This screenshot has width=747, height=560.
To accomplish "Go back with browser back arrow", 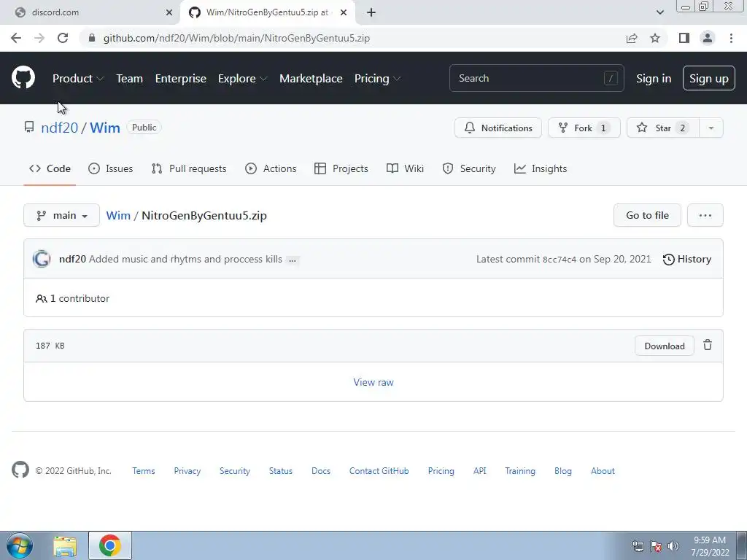I will pos(16,38).
